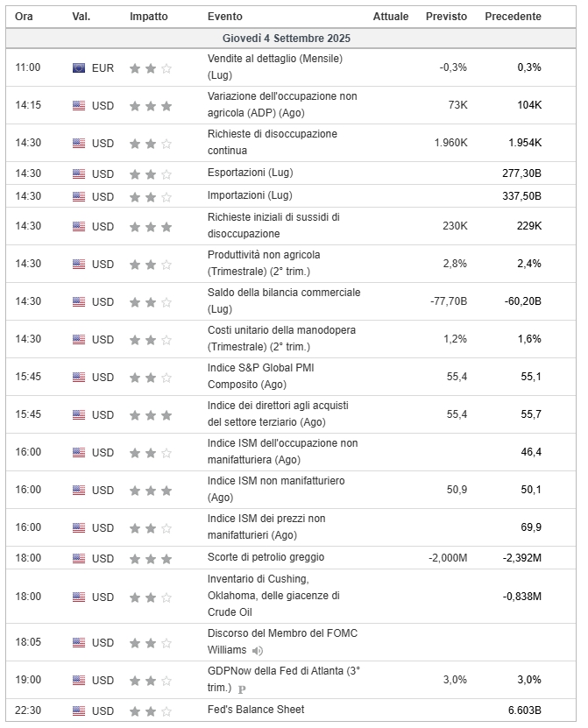Screen dimensions: 588x728
Task: Open the Variazione dell'occupazione non agricola (ADP) event
Action: pyautogui.click(x=282, y=96)
